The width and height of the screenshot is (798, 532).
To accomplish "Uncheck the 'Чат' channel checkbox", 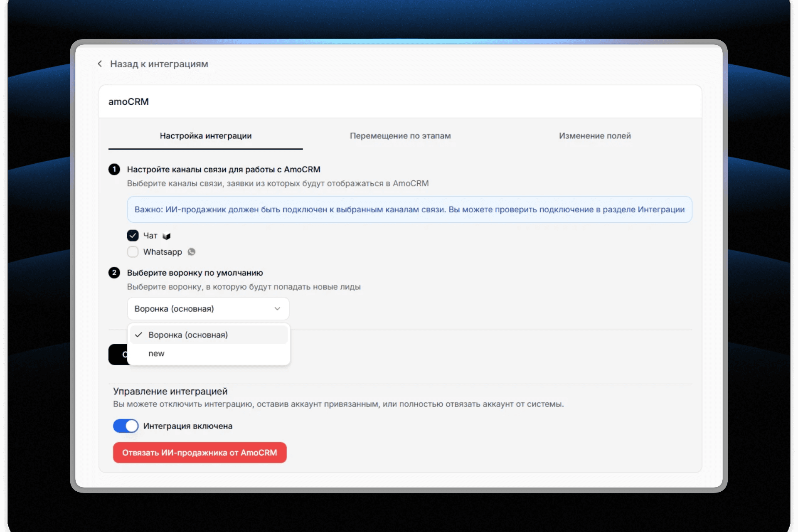I will tap(133, 236).
